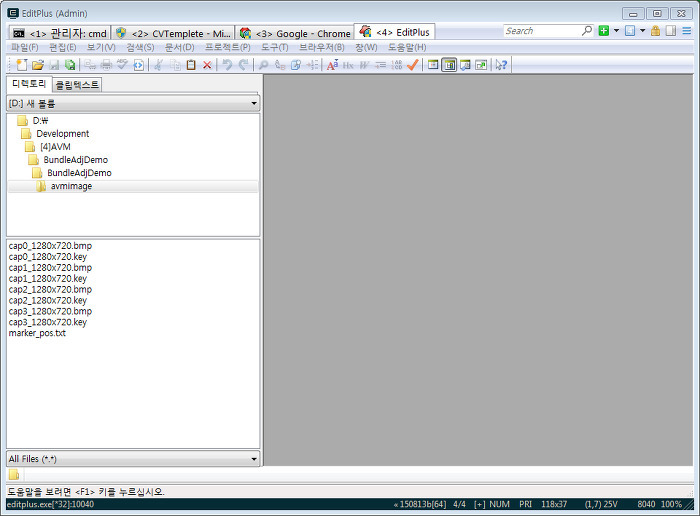Viewport: 700px width, 516px height.
Task: Open the 파일(F) menu
Action: [25, 47]
